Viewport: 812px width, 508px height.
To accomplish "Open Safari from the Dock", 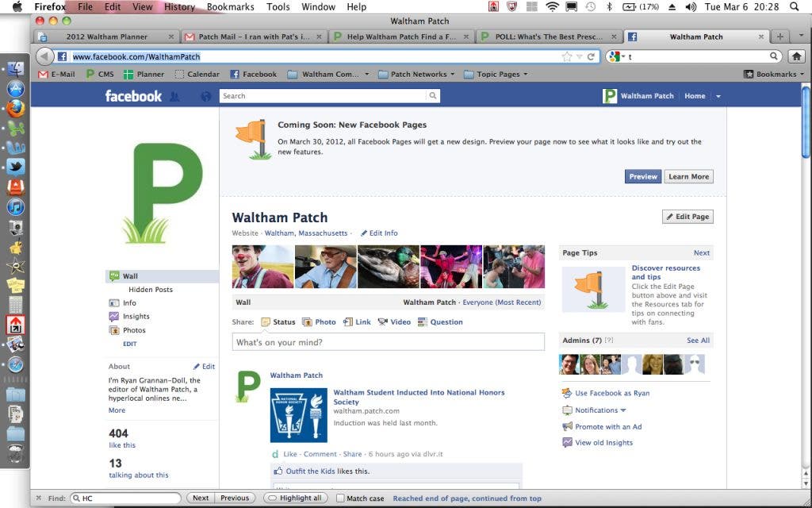I will (x=16, y=365).
